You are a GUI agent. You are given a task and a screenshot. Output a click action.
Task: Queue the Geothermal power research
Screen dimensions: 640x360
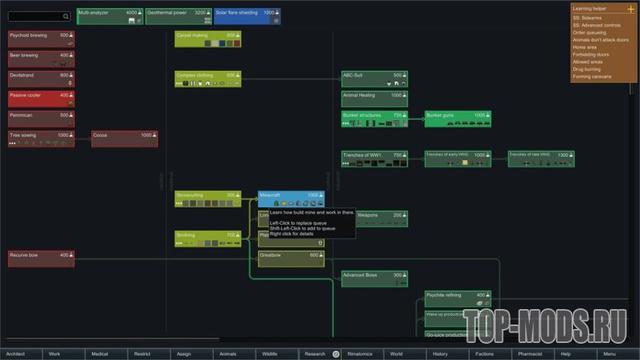(x=178, y=16)
